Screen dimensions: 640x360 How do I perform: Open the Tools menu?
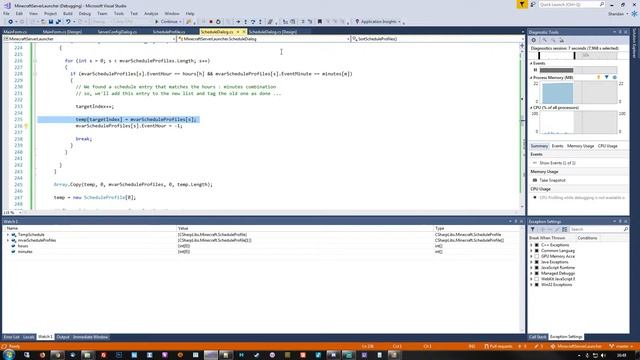[x=118, y=13]
